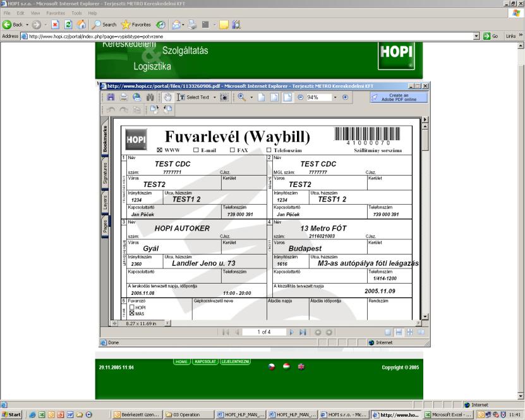Viewport: 525px width, 420px height.
Task: Click the zoom out minus button
Action: 300,97
